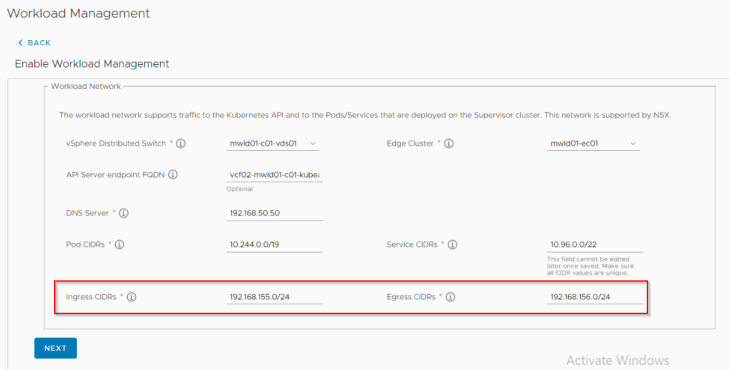Click the NEXT button
This screenshot has height=370, width=730.
pos(55,348)
